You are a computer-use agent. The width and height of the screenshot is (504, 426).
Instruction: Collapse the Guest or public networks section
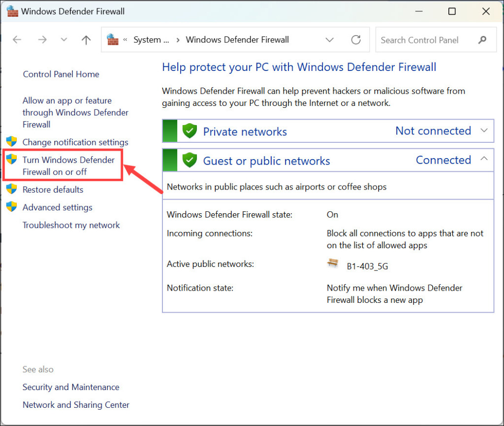[x=484, y=159]
